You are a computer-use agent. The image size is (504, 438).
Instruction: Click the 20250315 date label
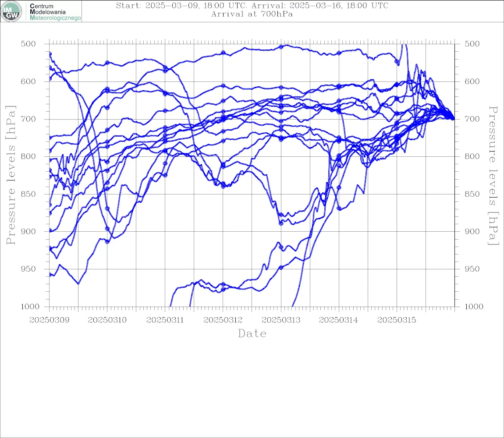396,320
